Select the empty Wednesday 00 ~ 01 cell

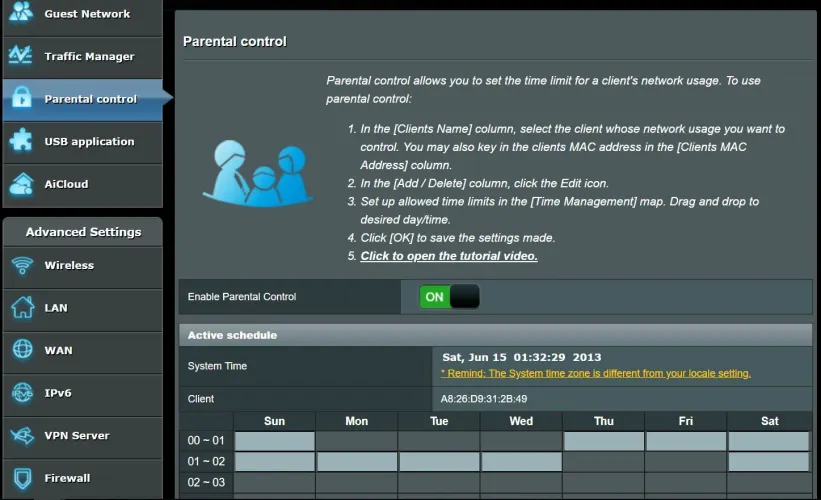pyautogui.click(x=521, y=441)
